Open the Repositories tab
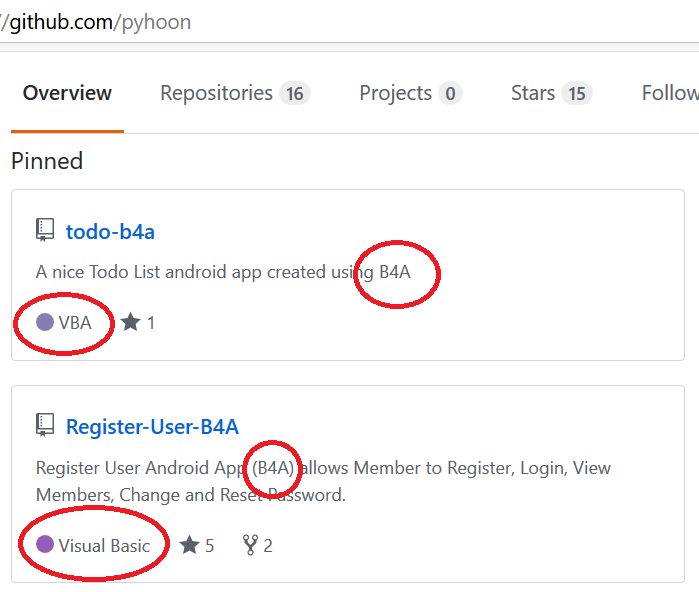The height and width of the screenshot is (592, 699). click(216, 93)
